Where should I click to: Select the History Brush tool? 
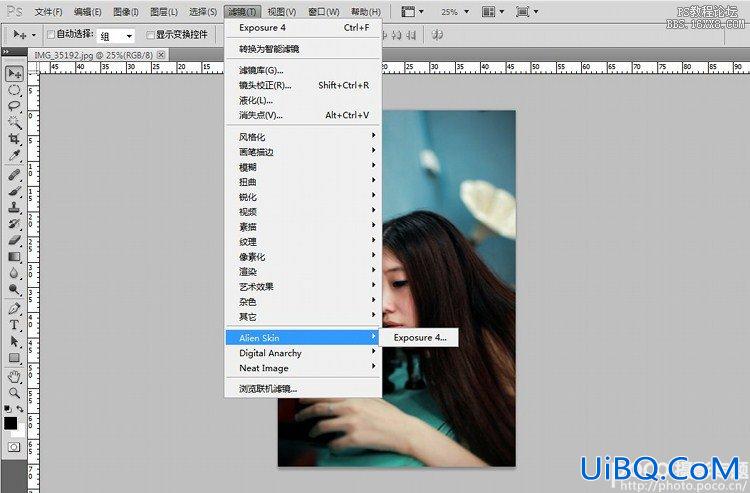pyautogui.click(x=14, y=223)
